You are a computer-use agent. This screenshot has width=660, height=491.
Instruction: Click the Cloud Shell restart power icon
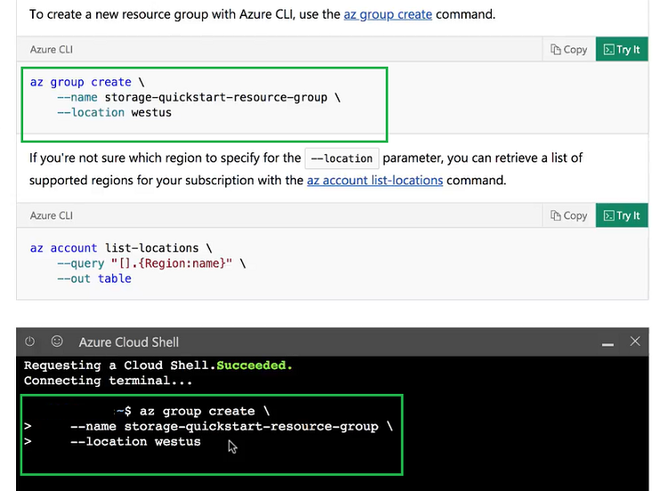click(x=30, y=342)
